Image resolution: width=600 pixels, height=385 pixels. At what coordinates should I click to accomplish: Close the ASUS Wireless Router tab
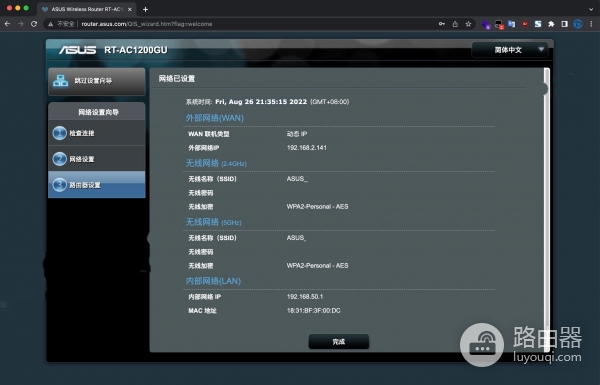[x=129, y=9]
